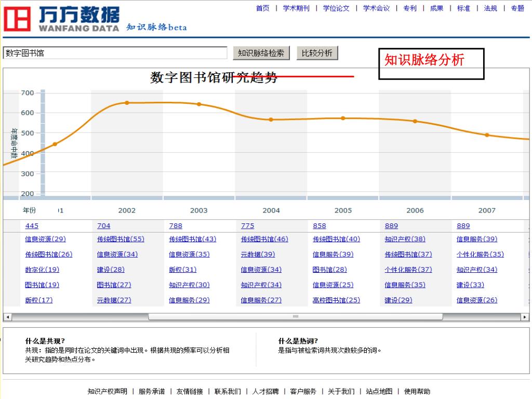Open footer link 人才招聘
The width and height of the screenshot is (532, 399).
[265, 391]
